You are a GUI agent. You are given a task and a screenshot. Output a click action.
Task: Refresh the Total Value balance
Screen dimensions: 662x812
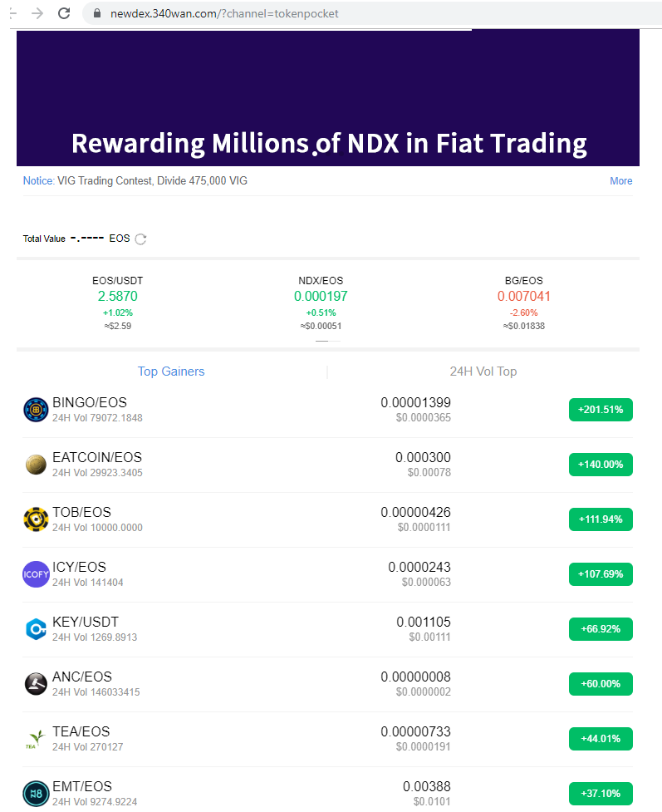[x=141, y=239]
